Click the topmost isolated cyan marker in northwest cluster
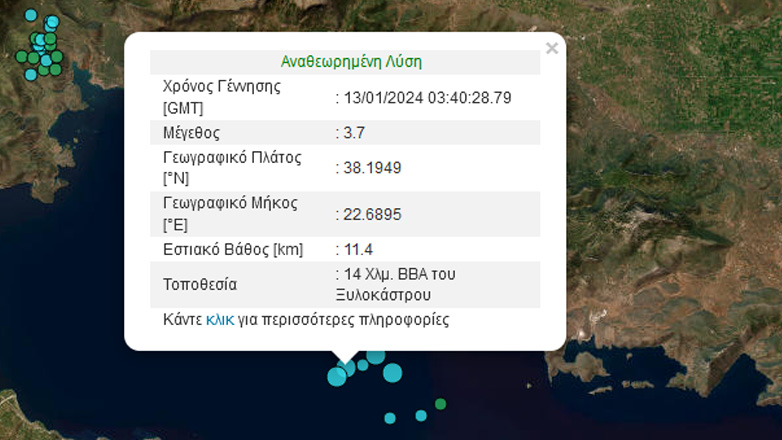The height and width of the screenshot is (440, 782). [x=31, y=15]
